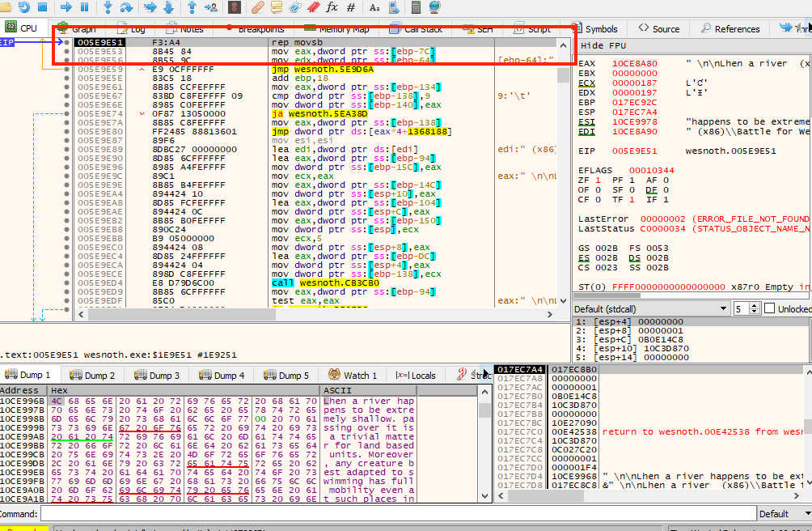Image resolution: width=812 pixels, height=531 pixels.
Task: Decrease the argument count spinner
Action: click(755, 312)
